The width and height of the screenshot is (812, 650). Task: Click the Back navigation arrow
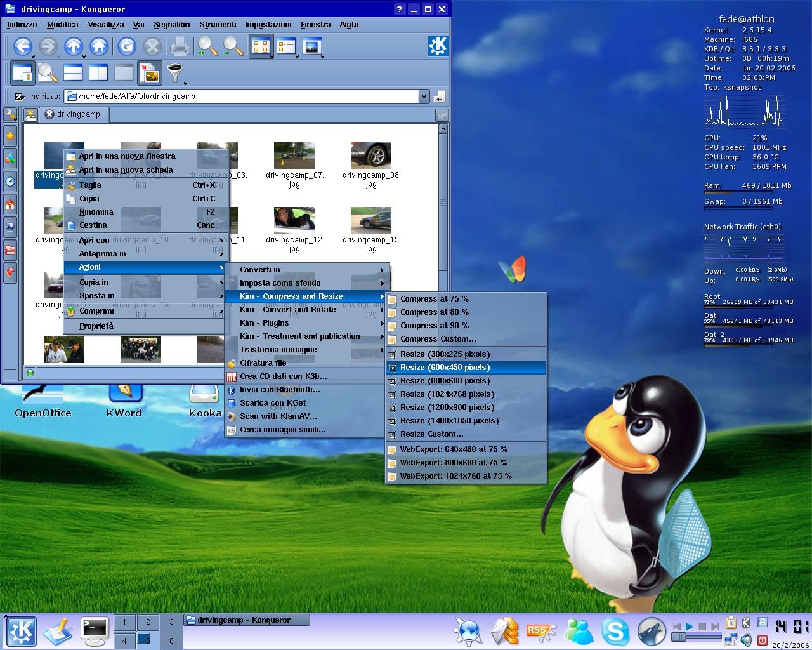tap(23, 46)
